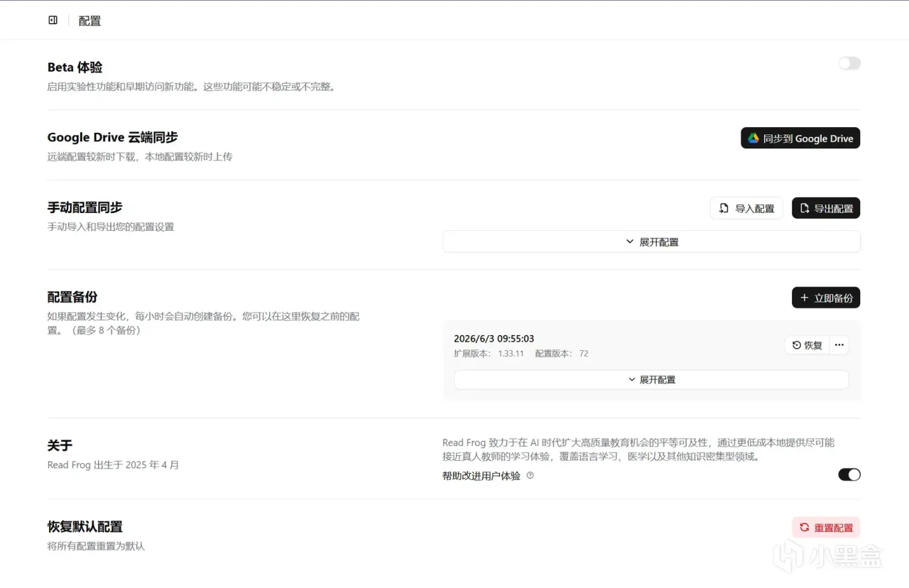Click 同步到 Google Drive button
This screenshot has width=909, height=588.
(x=800, y=138)
